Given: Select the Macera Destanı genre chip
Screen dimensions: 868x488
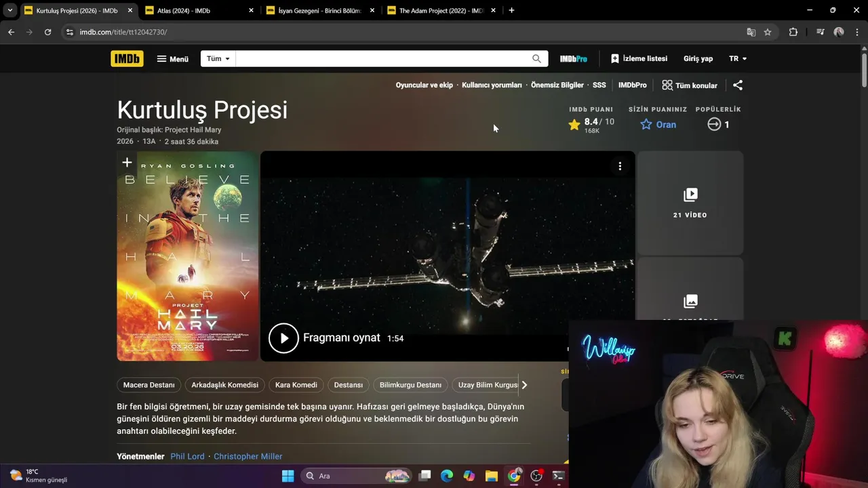Looking at the screenshot, I should click(x=149, y=385).
